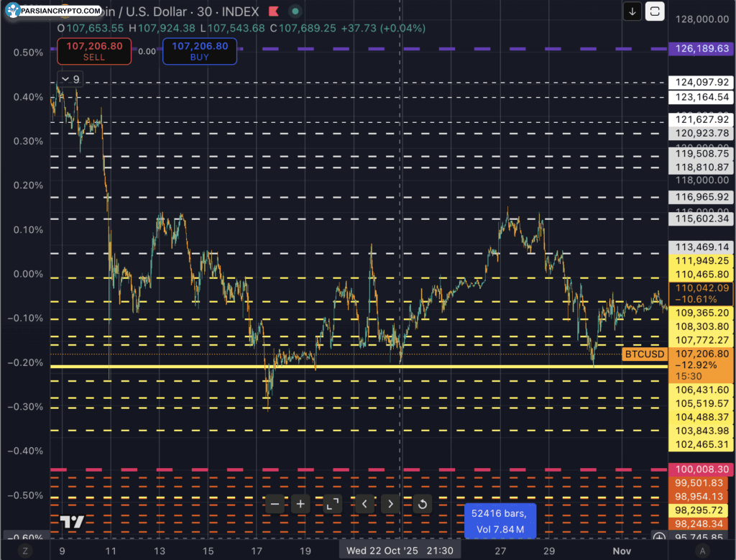736x560 pixels.
Task: Click the maximize chart icon in bottom controls
Action: (x=333, y=504)
